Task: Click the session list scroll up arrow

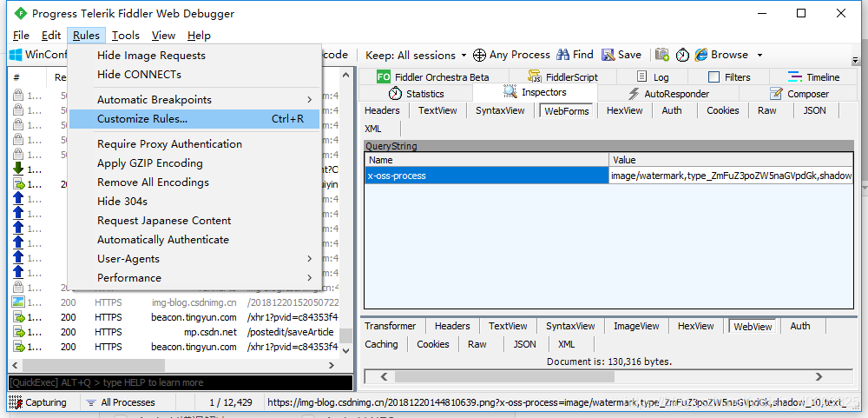Action: click(346, 75)
